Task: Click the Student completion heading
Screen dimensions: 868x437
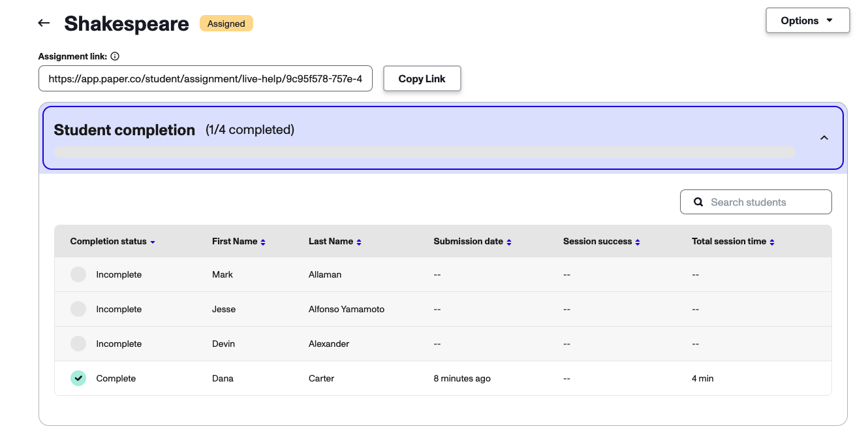Action: coord(125,130)
